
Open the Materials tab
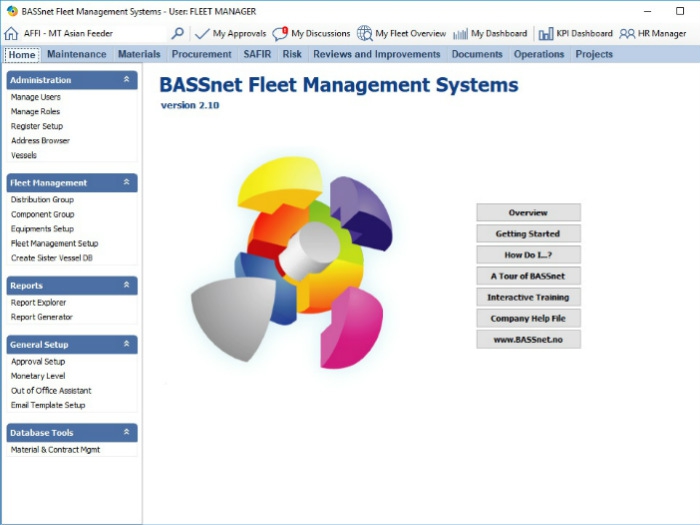(139, 54)
